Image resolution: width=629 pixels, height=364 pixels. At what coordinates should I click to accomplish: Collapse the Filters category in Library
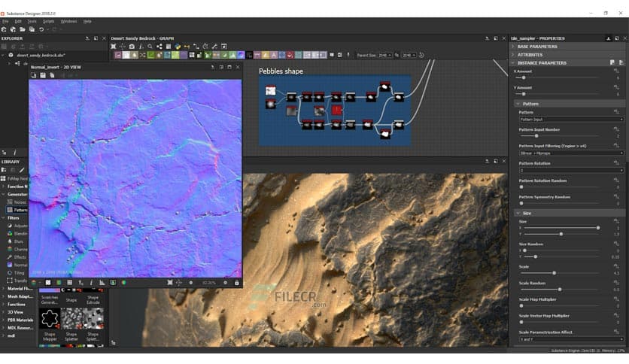[3, 218]
